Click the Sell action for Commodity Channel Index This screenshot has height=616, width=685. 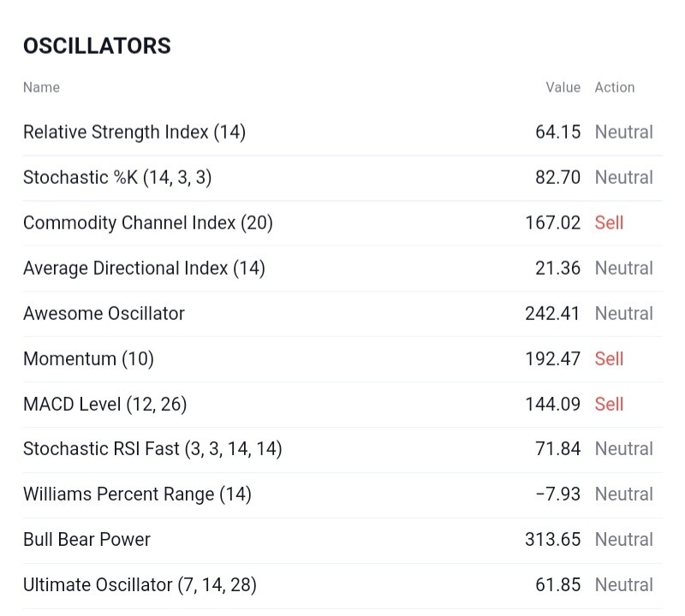609,223
